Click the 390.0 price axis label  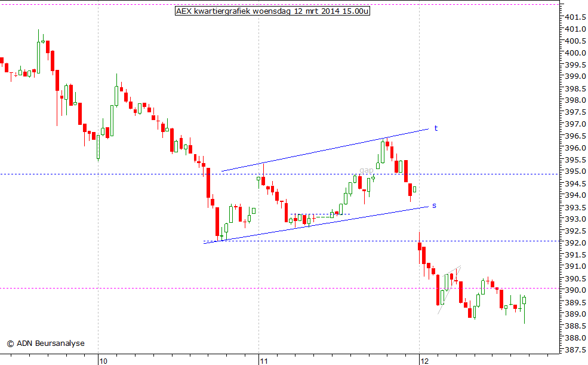coord(575,290)
